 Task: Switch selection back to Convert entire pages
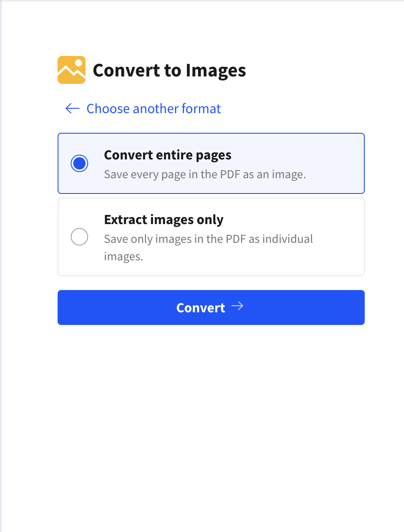click(x=79, y=163)
